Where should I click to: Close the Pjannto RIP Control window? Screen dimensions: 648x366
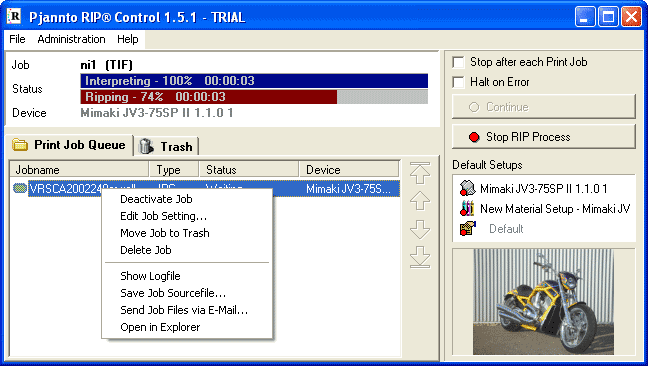pos(631,17)
